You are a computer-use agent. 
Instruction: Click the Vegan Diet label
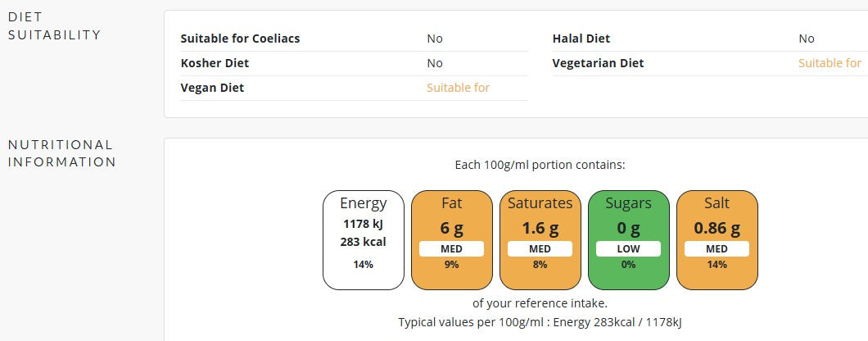point(212,88)
